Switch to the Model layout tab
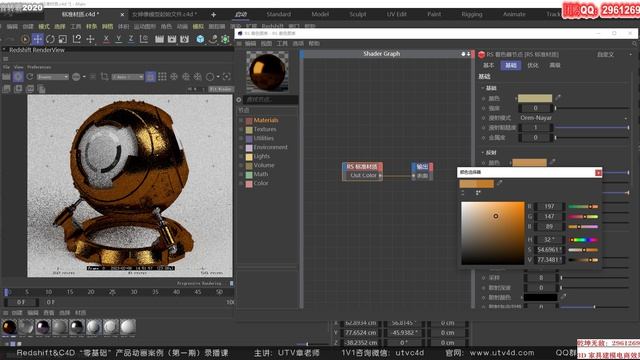The width and height of the screenshot is (640, 360). point(320,14)
